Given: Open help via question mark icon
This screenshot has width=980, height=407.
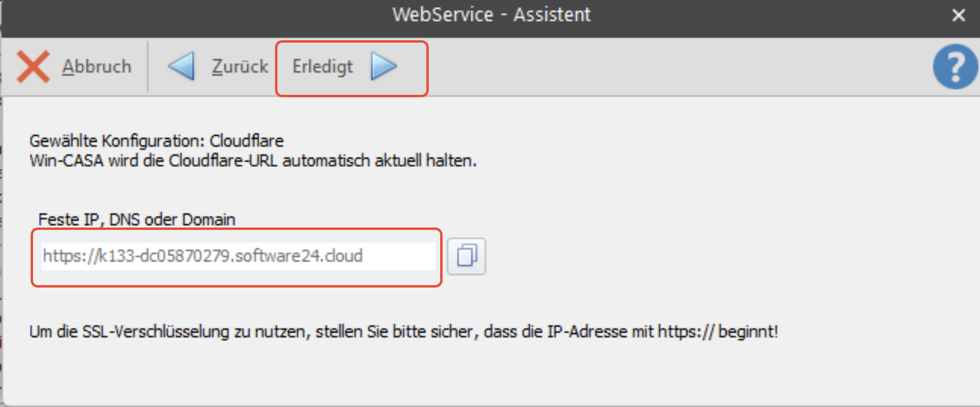Looking at the screenshot, I should click(955, 67).
